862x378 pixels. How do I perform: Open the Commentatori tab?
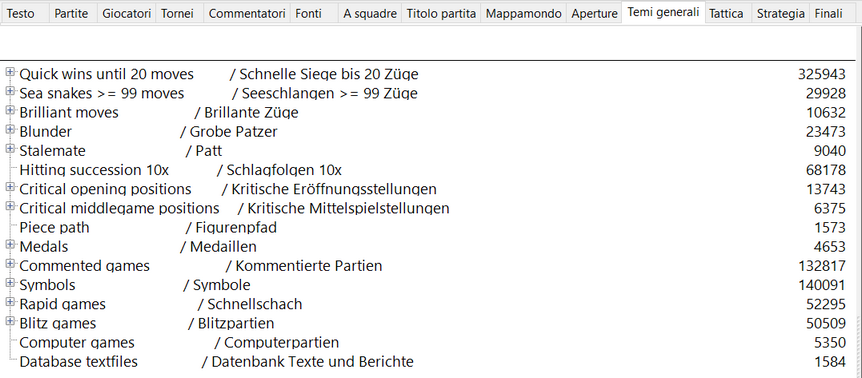coord(247,14)
